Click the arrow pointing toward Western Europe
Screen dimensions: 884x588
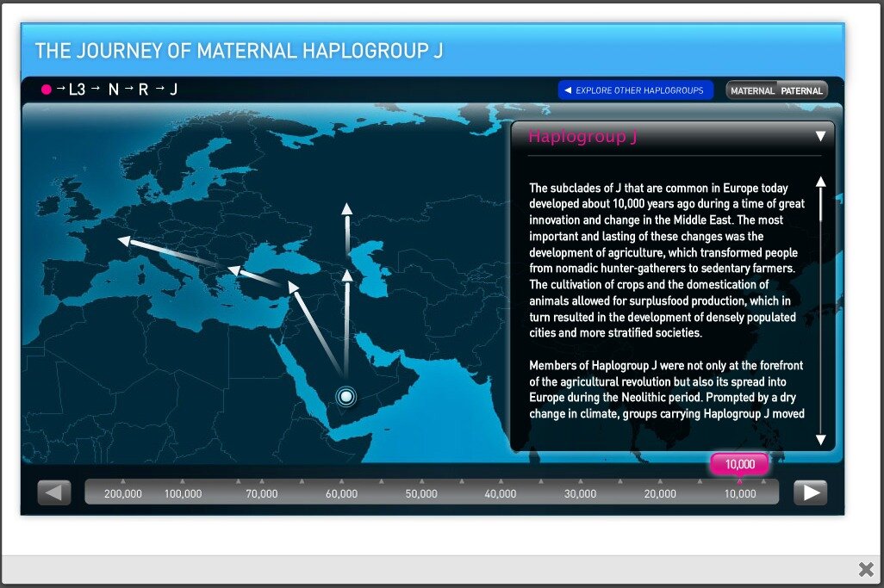click(167, 251)
